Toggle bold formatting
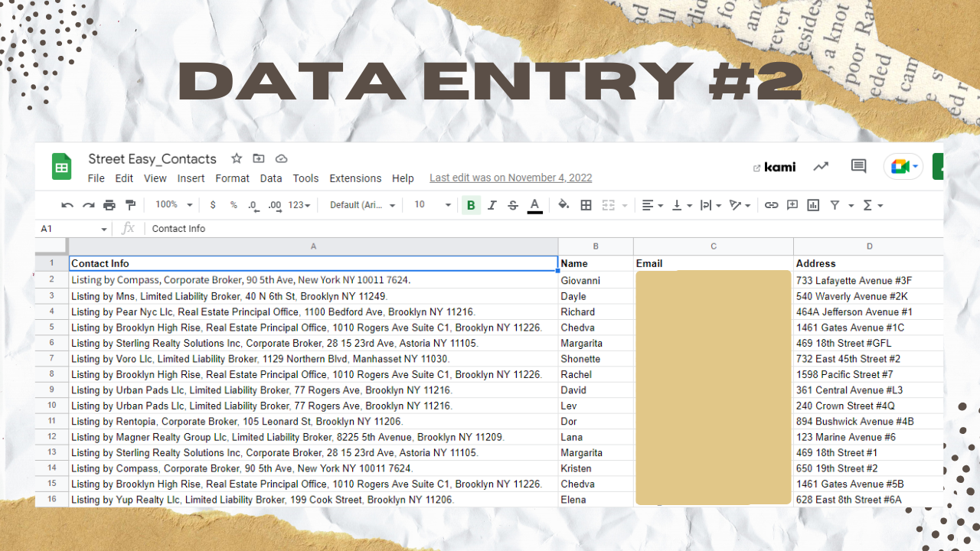Image resolution: width=980 pixels, height=551 pixels. 471,205
